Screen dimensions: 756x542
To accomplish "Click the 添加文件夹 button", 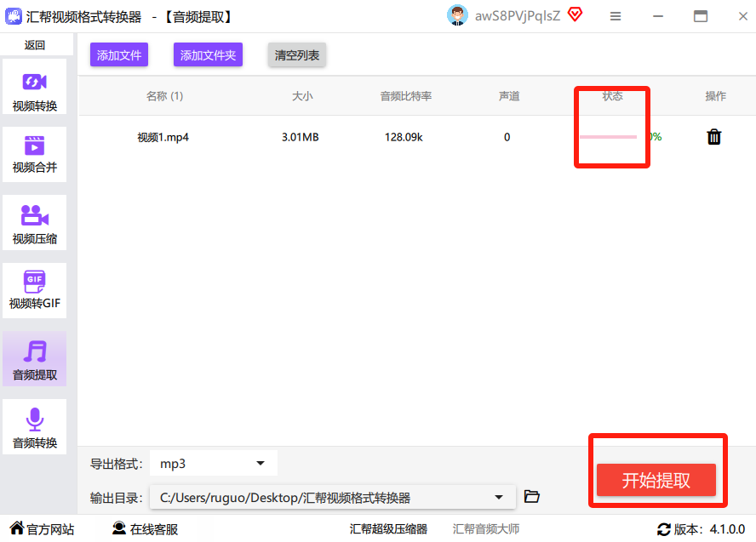I will point(208,55).
